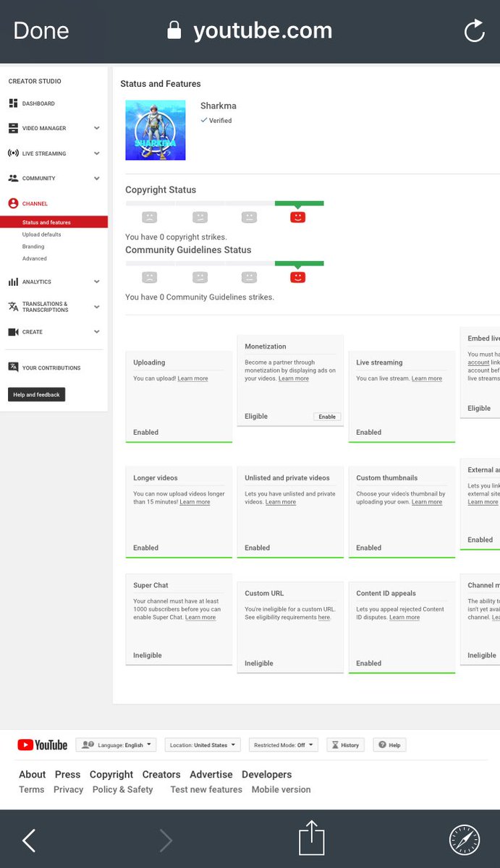Screen dimensions: 500x868
Task: Click the Create camera icon
Action: [x=13, y=332]
